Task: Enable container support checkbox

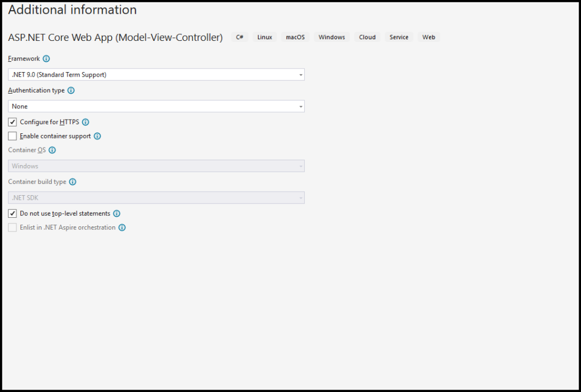Action: click(x=12, y=136)
